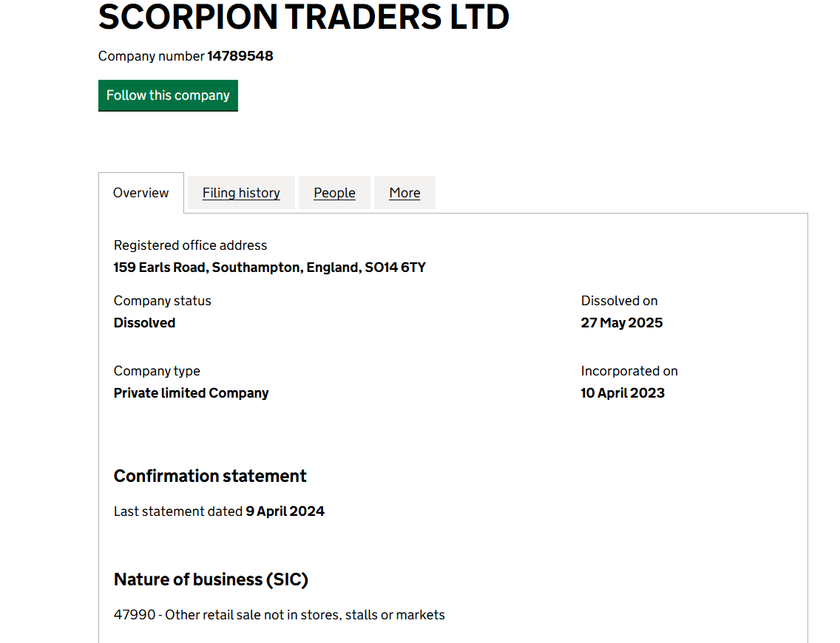Click the registered office address 159 Earls Road
This screenshot has width=840, height=643.
click(x=269, y=268)
